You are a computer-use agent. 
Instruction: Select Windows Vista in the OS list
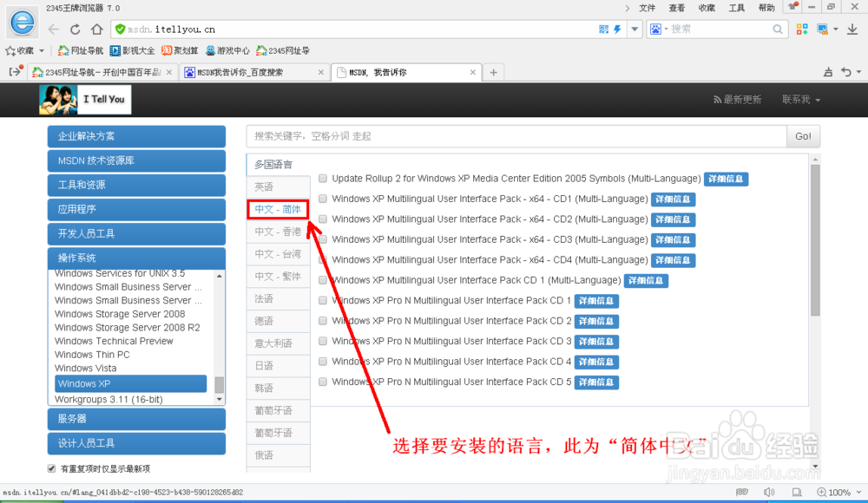(85, 368)
